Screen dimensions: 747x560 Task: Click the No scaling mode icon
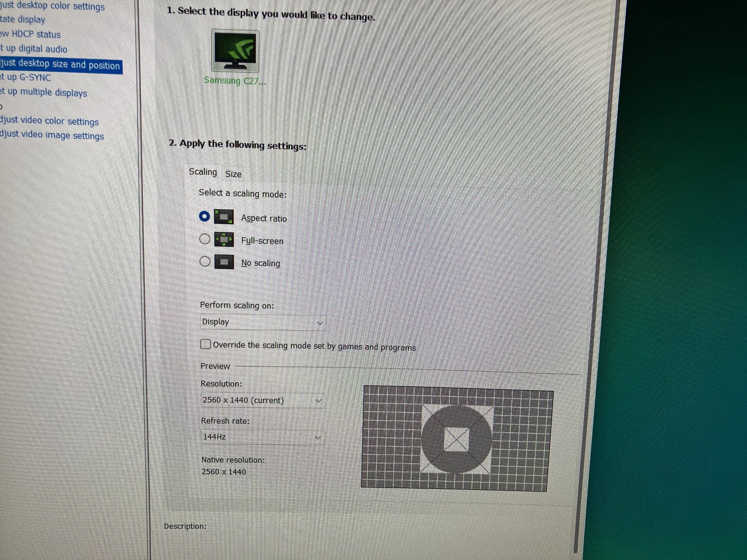[x=224, y=262]
